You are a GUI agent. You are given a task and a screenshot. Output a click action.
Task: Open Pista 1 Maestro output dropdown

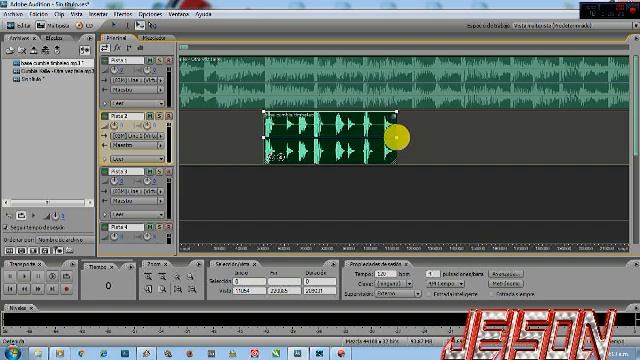(x=137, y=90)
